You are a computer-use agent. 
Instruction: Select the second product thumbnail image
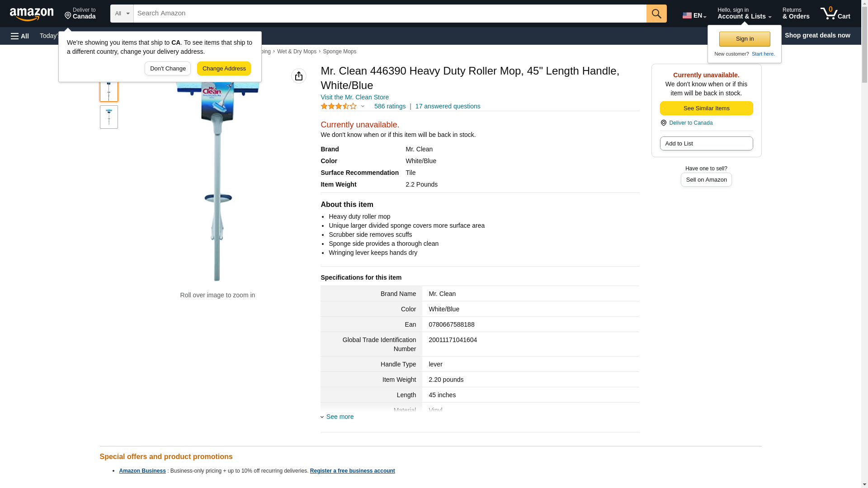(x=108, y=117)
